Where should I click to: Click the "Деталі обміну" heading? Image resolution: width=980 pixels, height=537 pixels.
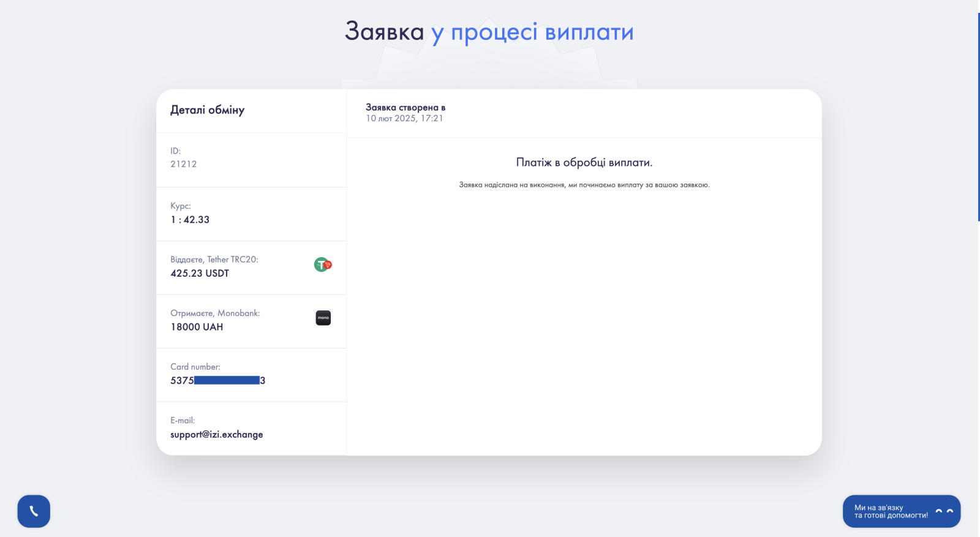tap(207, 110)
